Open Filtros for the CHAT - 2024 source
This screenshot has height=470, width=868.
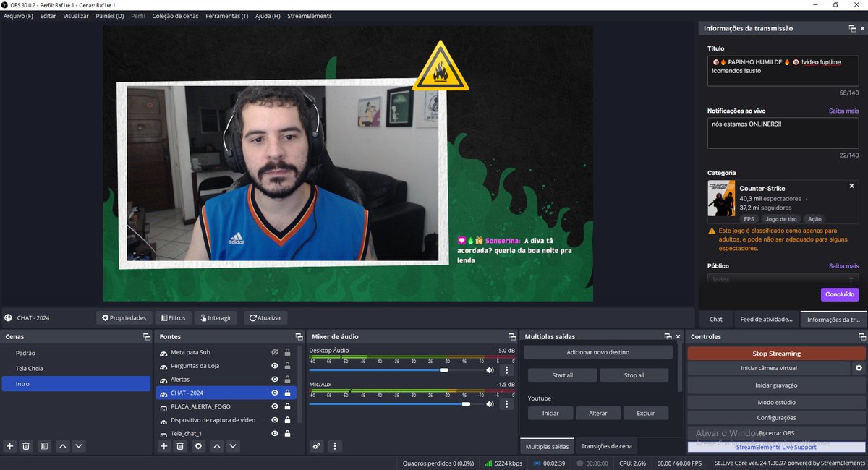pos(172,317)
